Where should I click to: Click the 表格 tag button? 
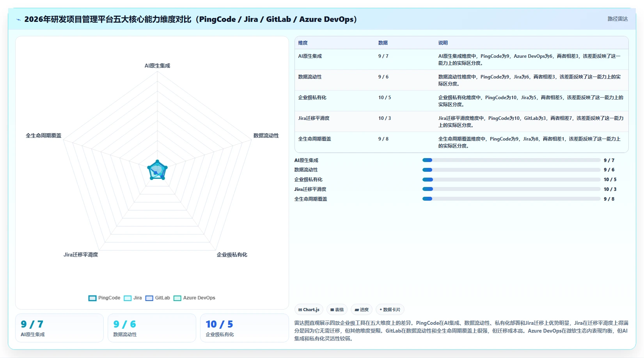(337, 310)
